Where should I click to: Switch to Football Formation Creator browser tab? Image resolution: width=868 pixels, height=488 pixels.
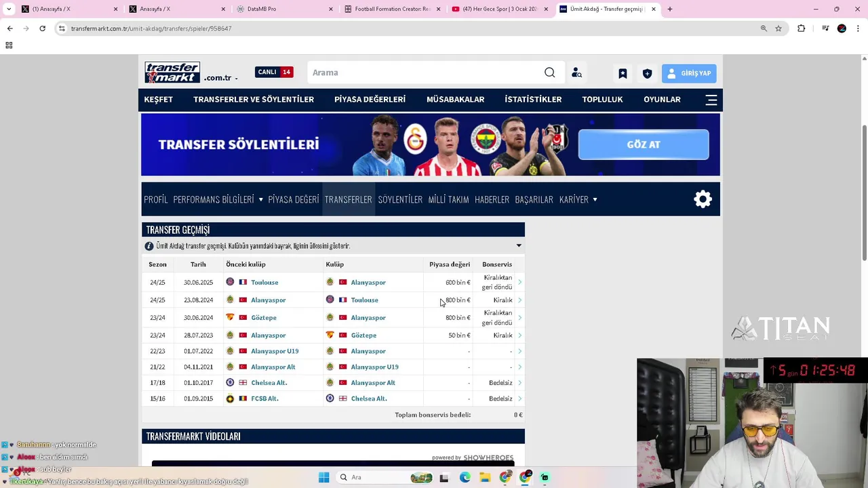point(391,9)
